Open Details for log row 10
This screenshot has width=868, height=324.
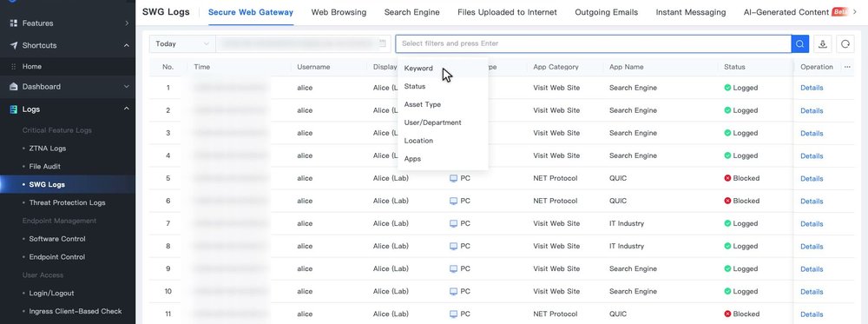point(812,292)
